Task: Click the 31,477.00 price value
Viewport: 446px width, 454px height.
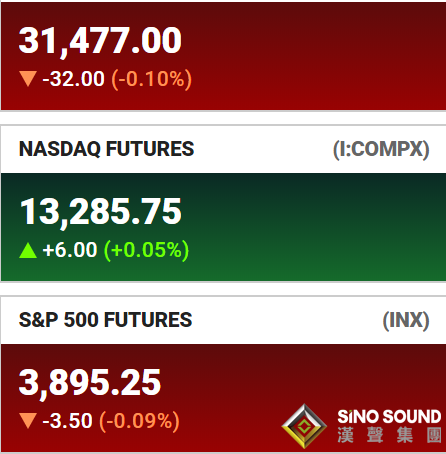Action: coord(100,41)
